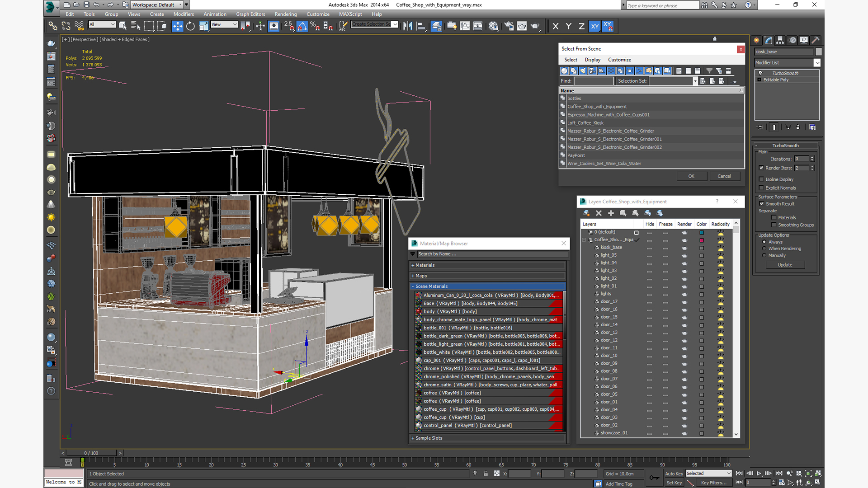This screenshot has width=868, height=488.
Task: Open Display menu in Select From Scene
Action: [592, 60]
